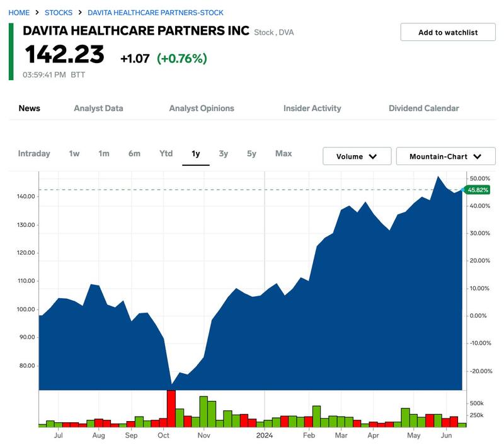Click the stock price 142.23
Screen dimensions: 504x445
[65, 54]
